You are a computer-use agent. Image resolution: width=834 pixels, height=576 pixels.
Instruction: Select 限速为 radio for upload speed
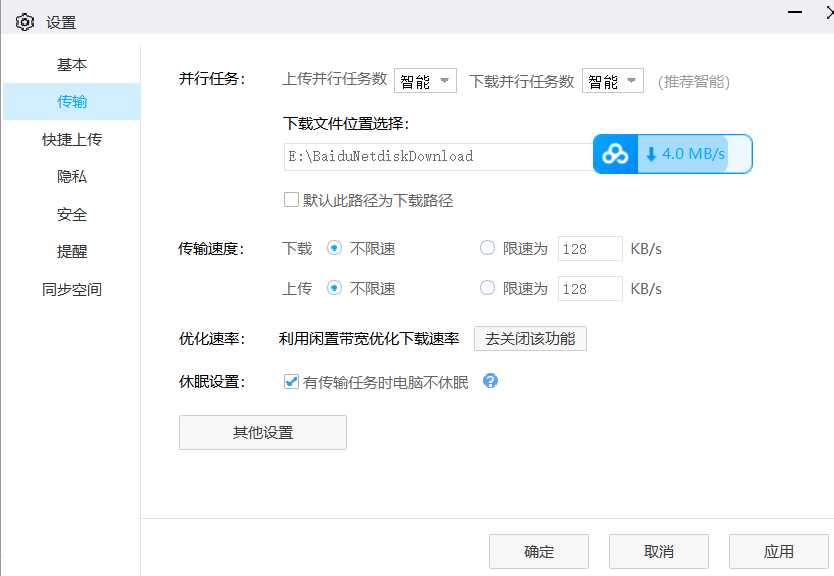click(487, 288)
